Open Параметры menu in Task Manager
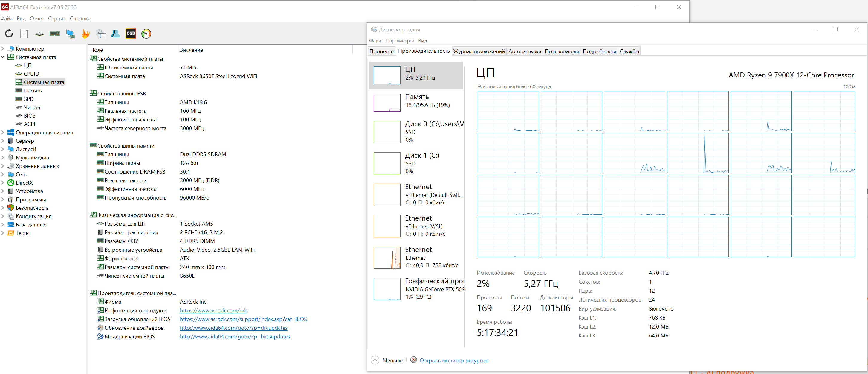Image resolution: width=868 pixels, height=374 pixels. click(x=400, y=40)
